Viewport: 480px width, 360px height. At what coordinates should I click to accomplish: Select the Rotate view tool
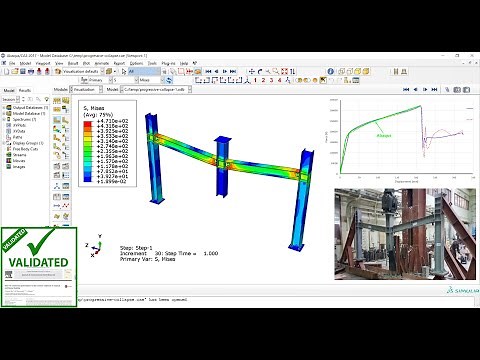[260, 71]
